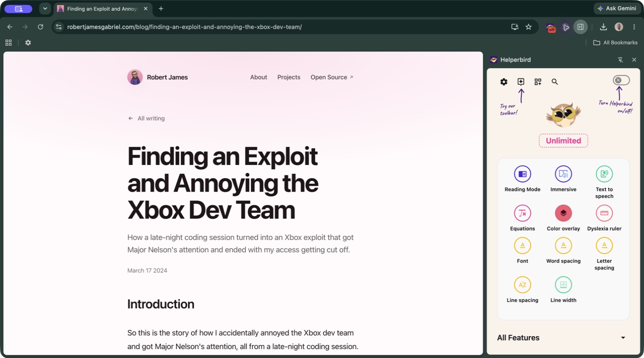Open the Helperbird extension icon with off badge
644x358 pixels.
[x=551, y=27]
